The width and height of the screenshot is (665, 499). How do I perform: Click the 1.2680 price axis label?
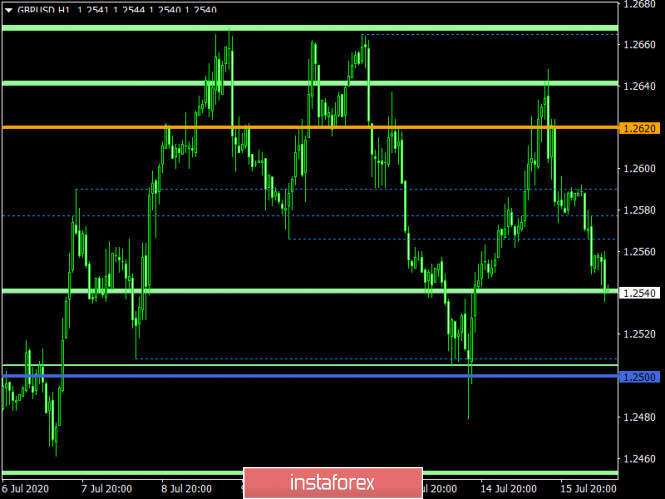point(640,4)
